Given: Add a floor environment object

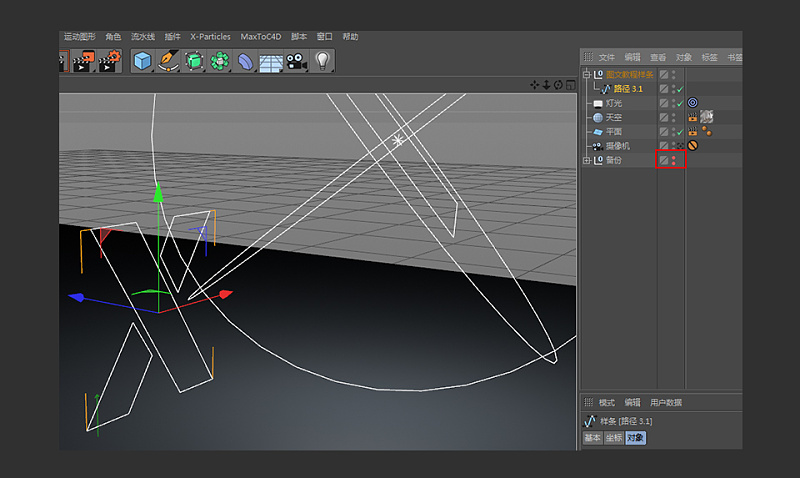Looking at the screenshot, I should [x=271, y=62].
